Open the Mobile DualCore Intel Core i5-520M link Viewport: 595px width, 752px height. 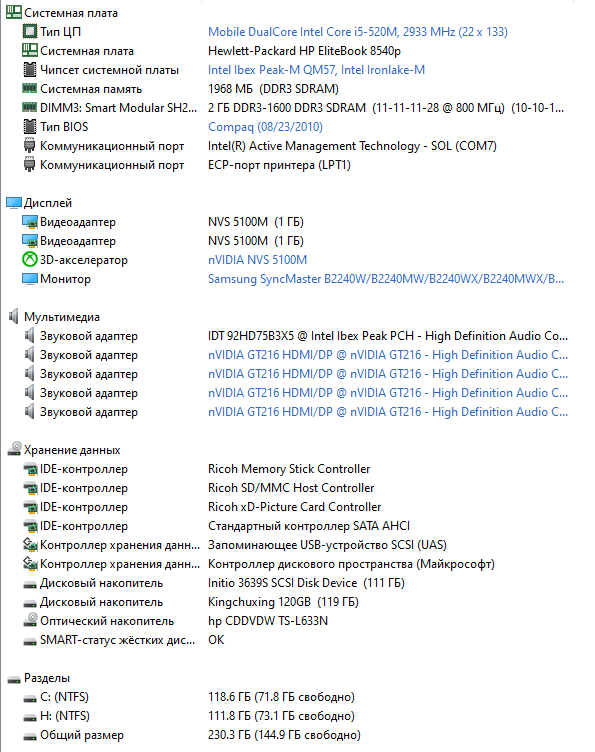click(x=358, y=32)
